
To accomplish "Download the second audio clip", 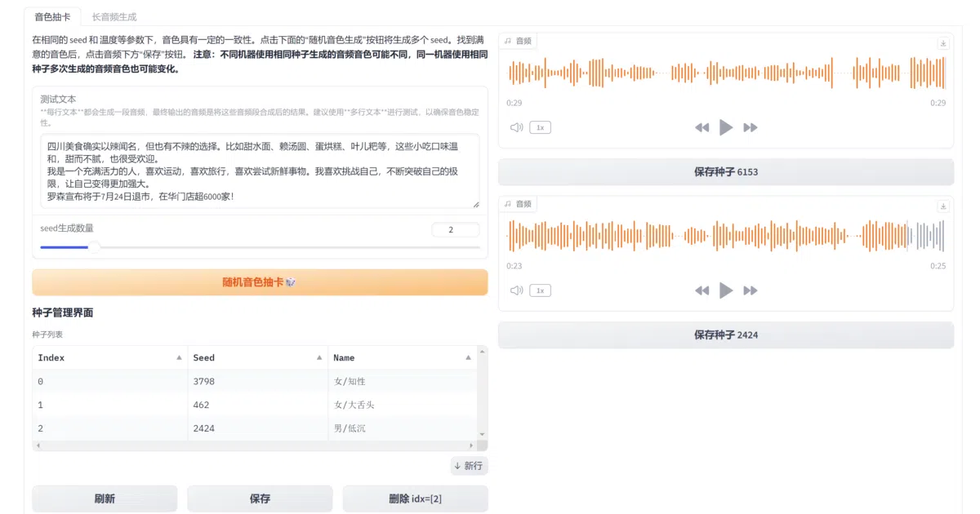I will [943, 206].
